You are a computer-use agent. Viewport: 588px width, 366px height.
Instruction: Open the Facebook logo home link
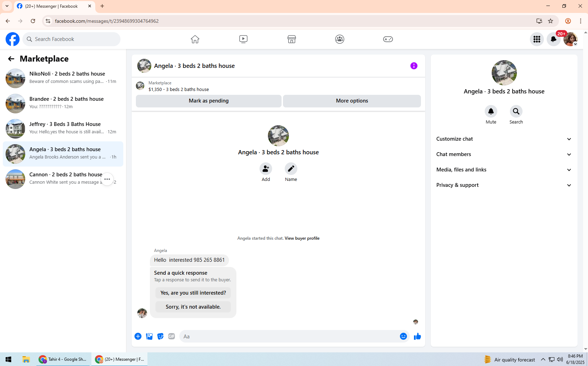[x=13, y=39]
